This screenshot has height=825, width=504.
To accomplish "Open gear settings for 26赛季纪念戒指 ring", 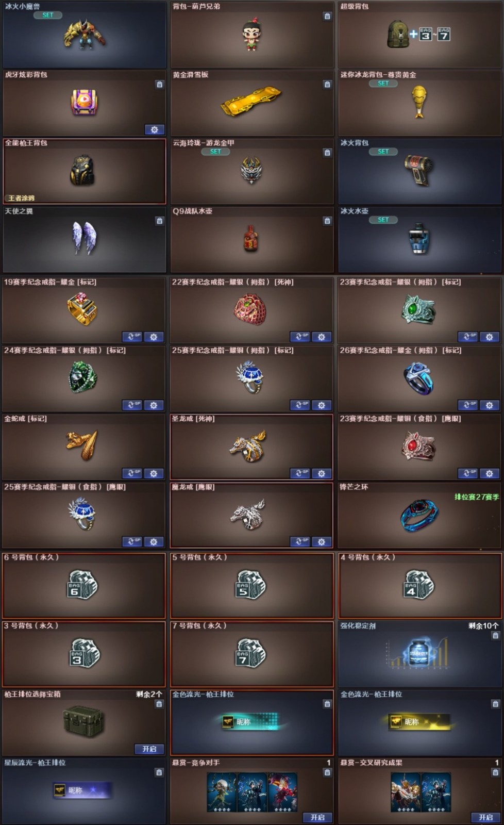I will pyautogui.click(x=489, y=405).
